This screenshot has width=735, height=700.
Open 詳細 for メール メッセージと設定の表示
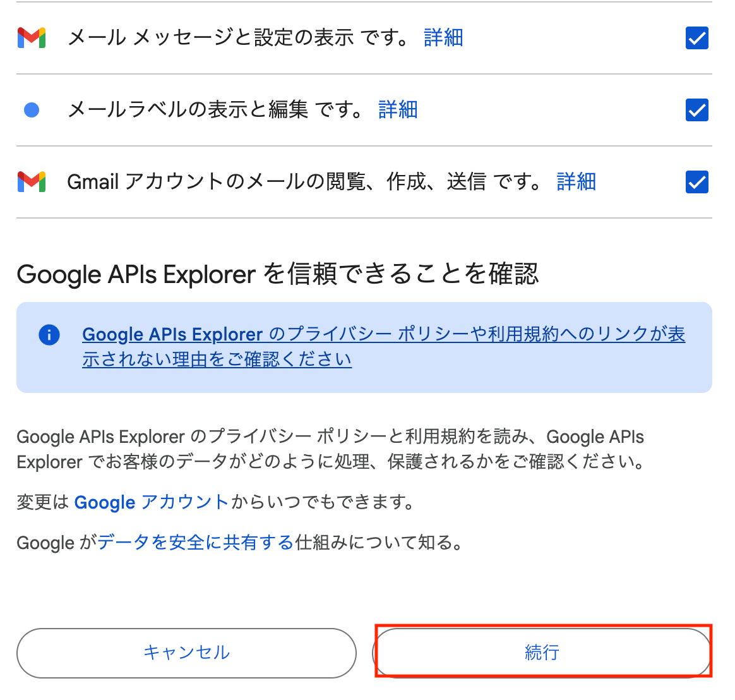443,38
